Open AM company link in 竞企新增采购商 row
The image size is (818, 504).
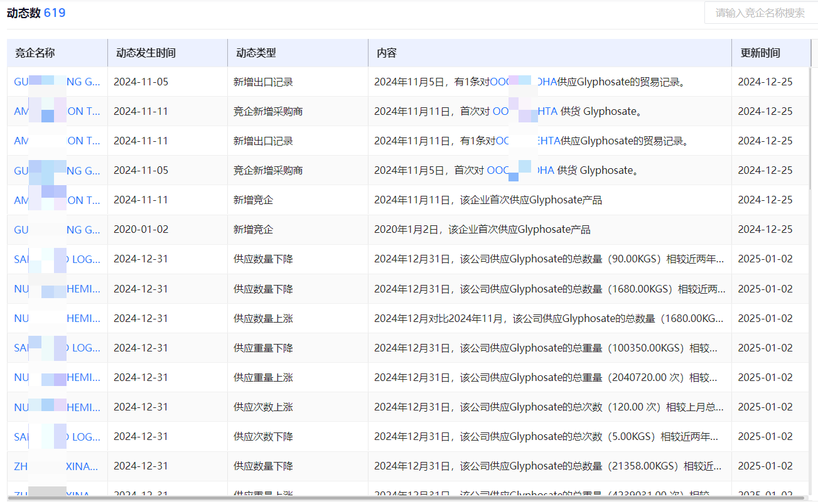pos(57,112)
